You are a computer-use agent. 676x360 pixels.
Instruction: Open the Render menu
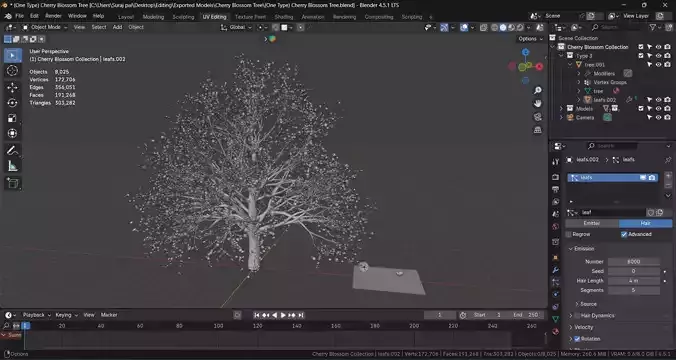pos(53,16)
